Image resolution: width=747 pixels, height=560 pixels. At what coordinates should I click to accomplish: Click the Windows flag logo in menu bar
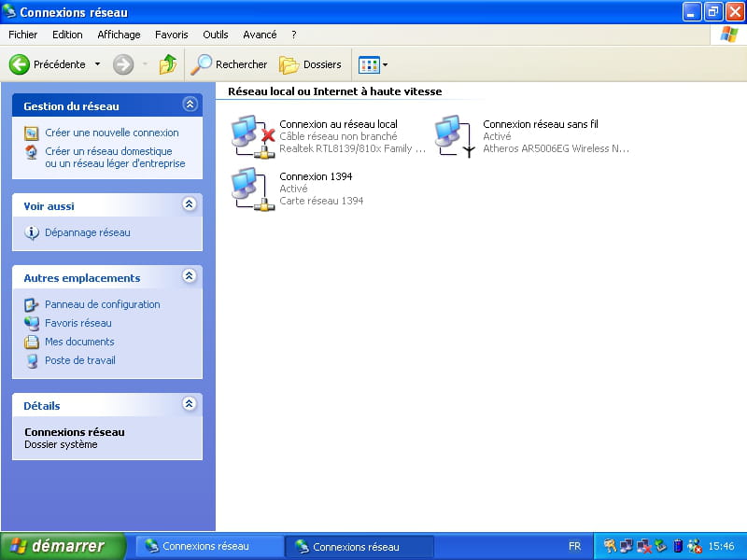pos(728,35)
